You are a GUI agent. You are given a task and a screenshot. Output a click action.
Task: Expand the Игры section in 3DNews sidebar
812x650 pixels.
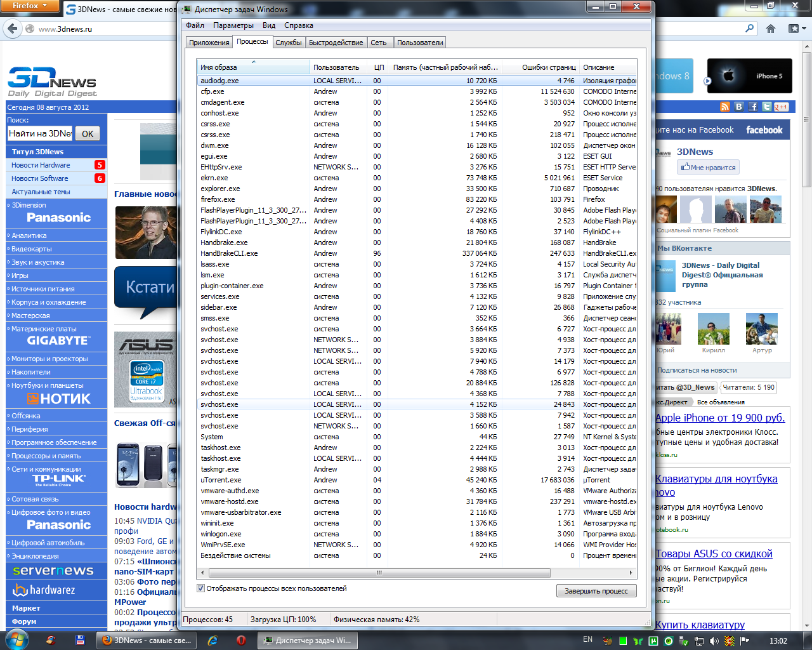[x=20, y=275]
